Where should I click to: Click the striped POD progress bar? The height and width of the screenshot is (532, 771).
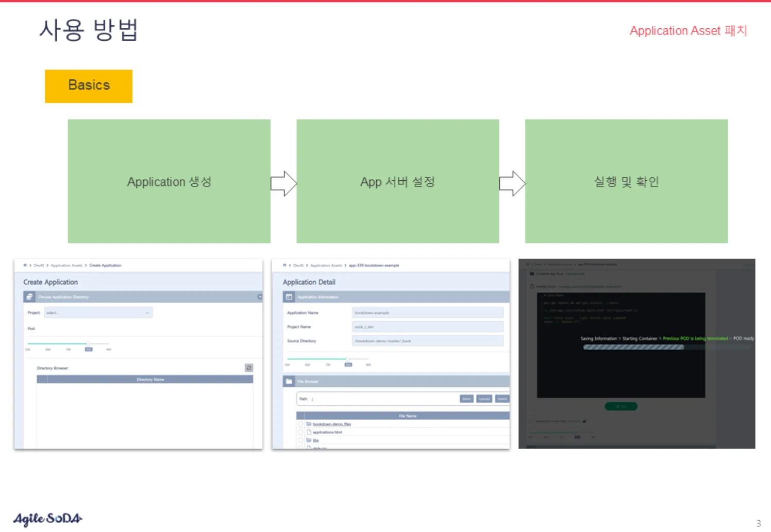pos(633,347)
